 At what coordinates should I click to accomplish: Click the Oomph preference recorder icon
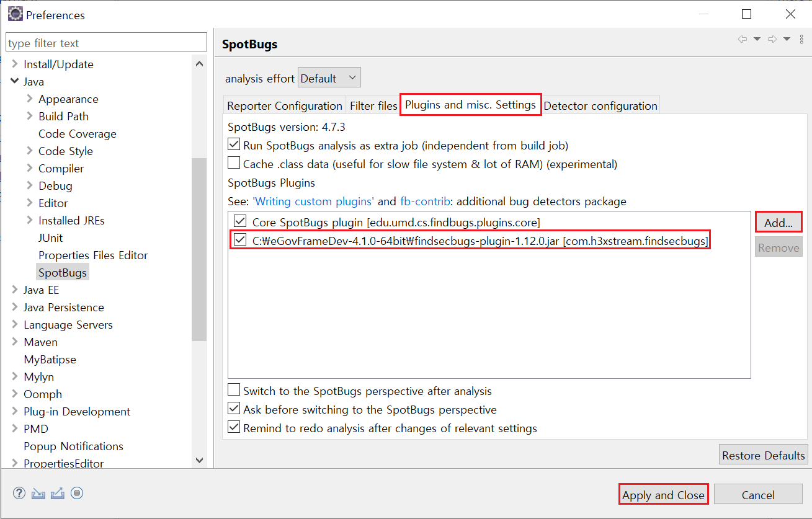point(77,494)
